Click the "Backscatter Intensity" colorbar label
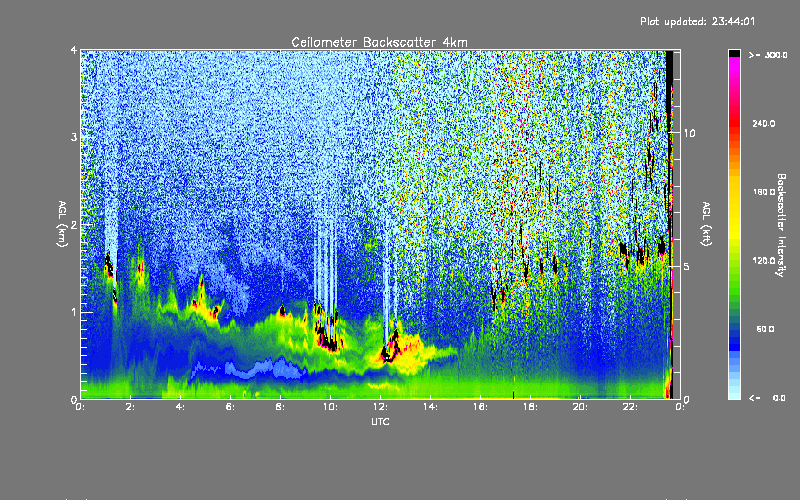 pos(781,225)
